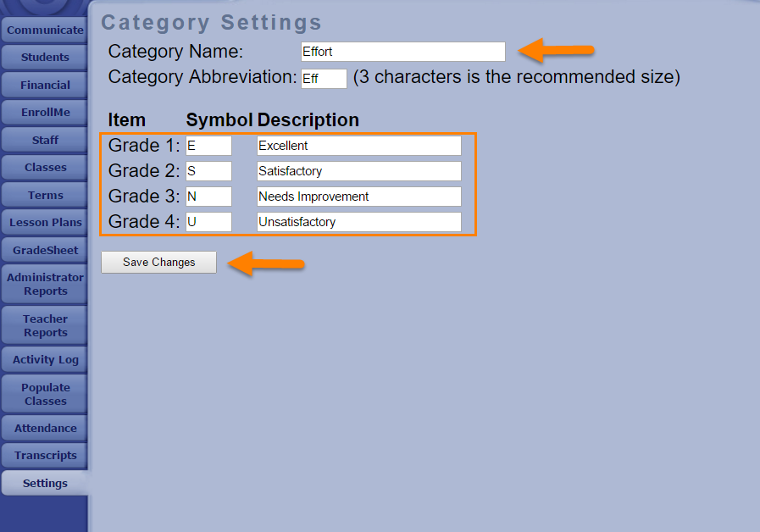The image size is (760, 532).
Task: Click the Grade 4 Unsatisfactory description box
Action: pos(358,222)
